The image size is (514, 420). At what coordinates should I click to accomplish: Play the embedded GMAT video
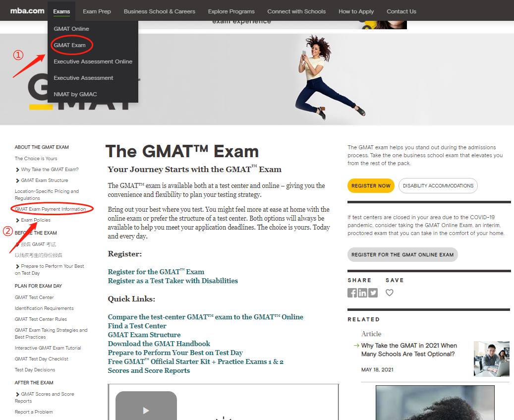[146, 411]
